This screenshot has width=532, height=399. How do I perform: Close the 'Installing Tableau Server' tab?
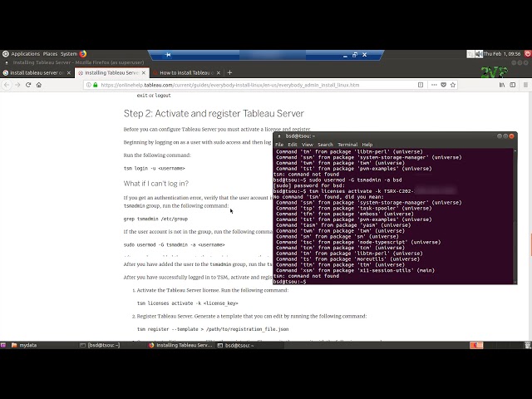144,73
